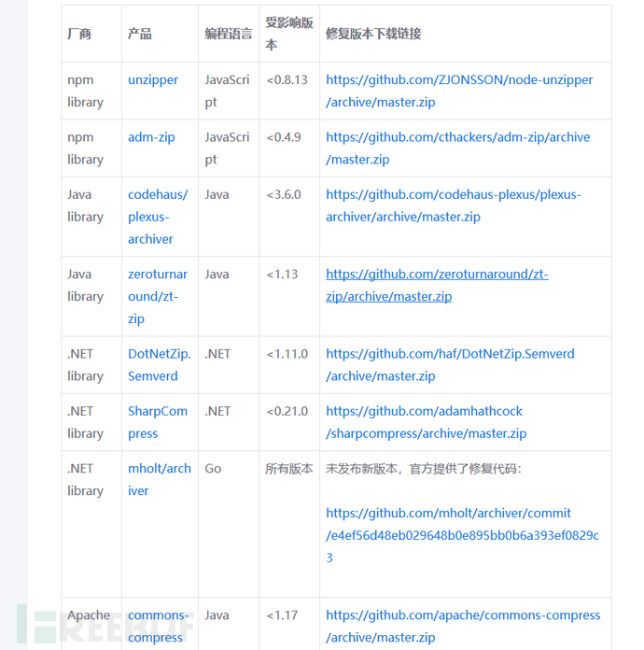This screenshot has height=650, width=644.
Task: Select 'JavaScript' cell in adm-zip row
Action: point(227,148)
